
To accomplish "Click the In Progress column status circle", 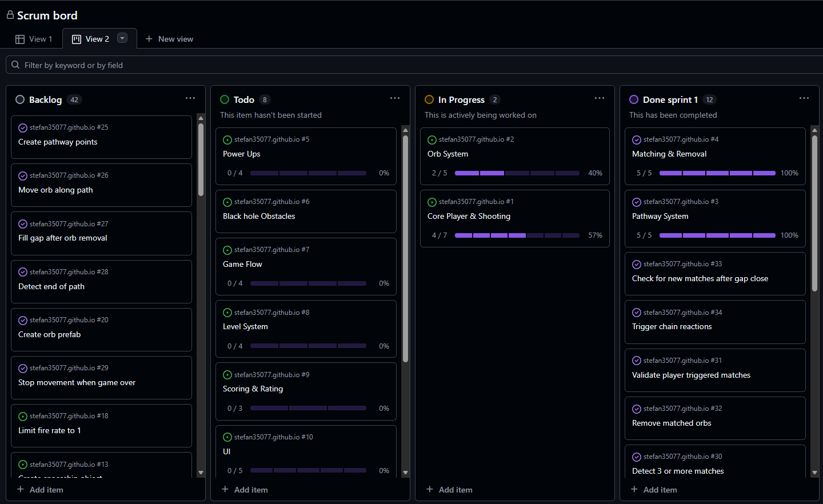I will click(x=429, y=99).
